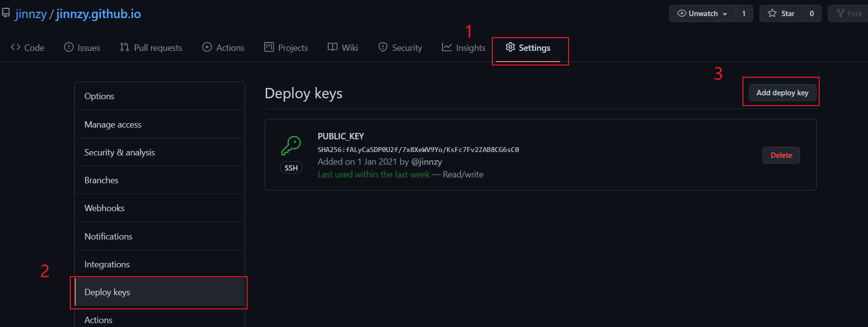868x327 pixels.
Task: Open the @jinnzy user profile link
Action: (426, 162)
